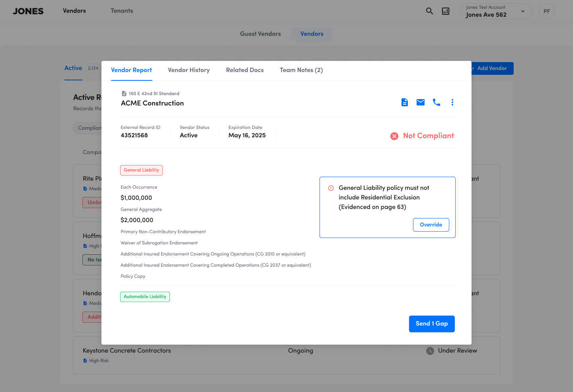
Task: Select the General Liability tag
Action: (141, 170)
